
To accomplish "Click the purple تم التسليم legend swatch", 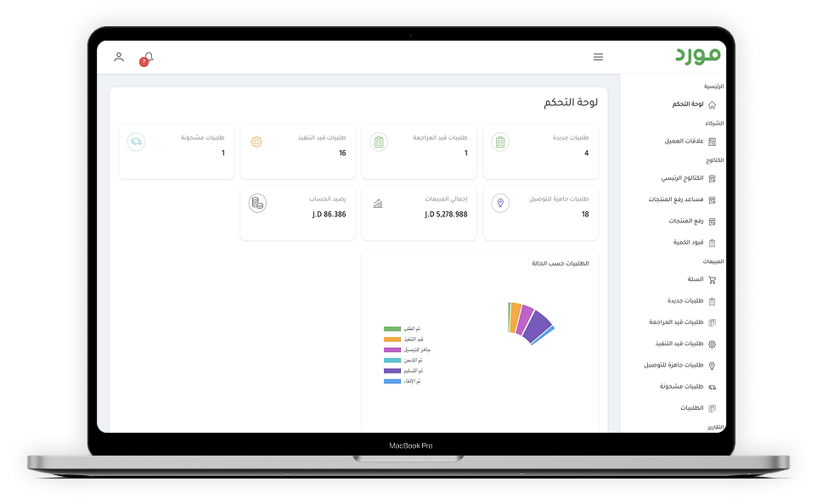I will 392,371.
